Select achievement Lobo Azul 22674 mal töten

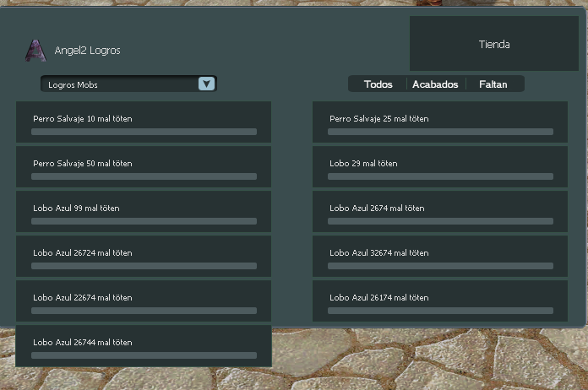click(144, 301)
